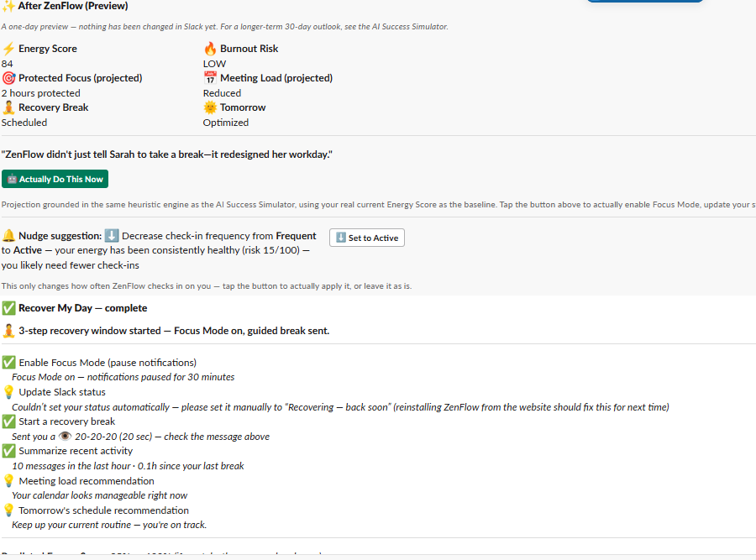756x560 pixels.
Task: Click the 'A one-day preview' caption line
Action: [224, 27]
